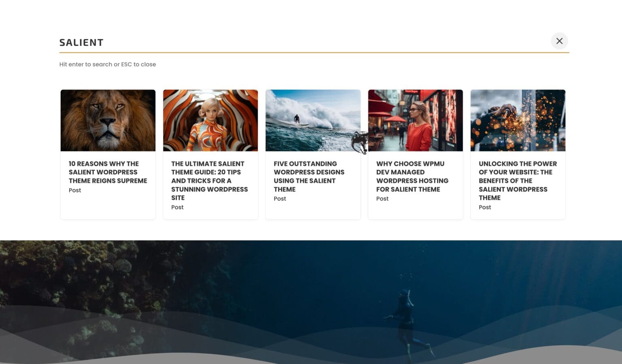Click the Post label under the WPMU DEV hosting card

(x=382, y=199)
